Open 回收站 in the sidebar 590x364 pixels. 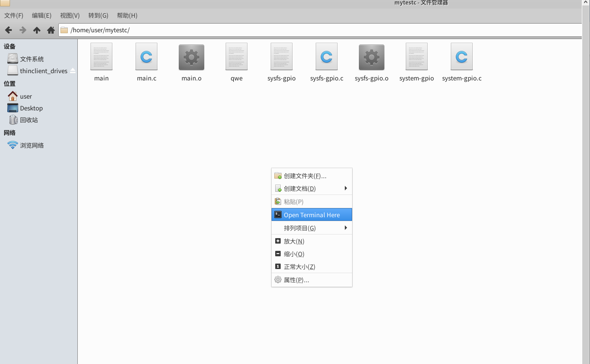tap(29, 120)
